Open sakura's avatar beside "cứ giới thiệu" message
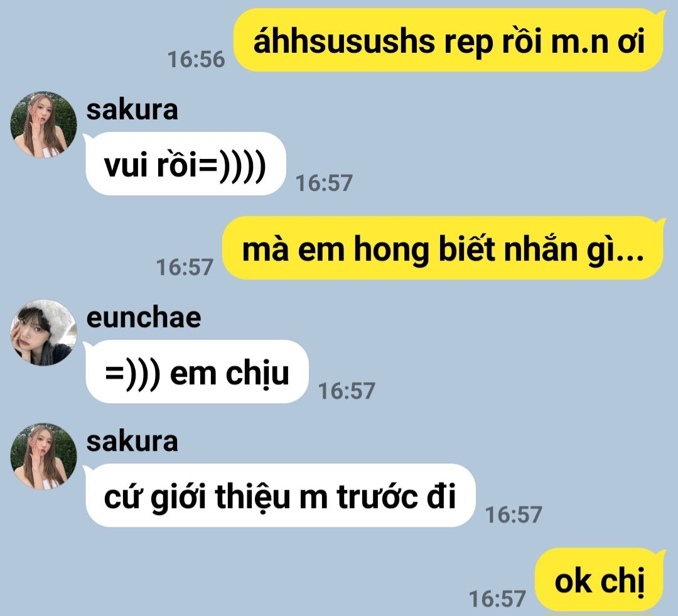Screen dimensions: 678x616 point(44,456)
